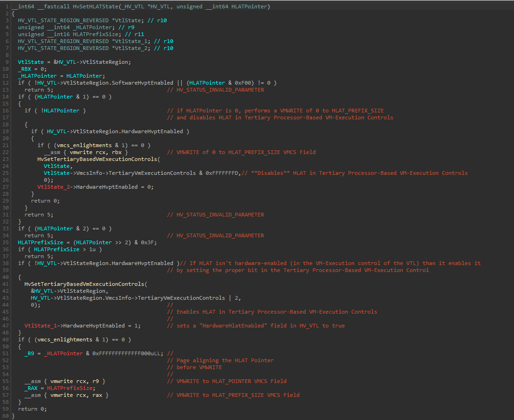The image size is (514, 420).
Task: Click comment 'and disables HLAT in Tertiary Processor-Based'
Action: [x=280, y=117]
